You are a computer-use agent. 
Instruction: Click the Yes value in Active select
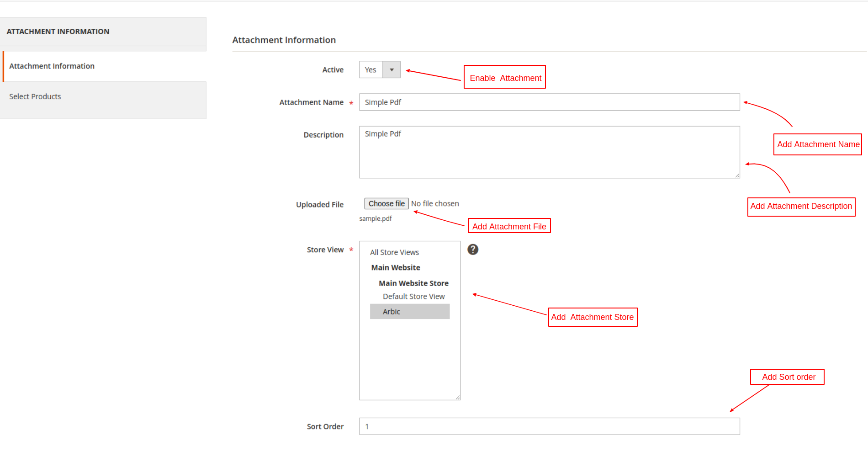(x=371, y=70)
